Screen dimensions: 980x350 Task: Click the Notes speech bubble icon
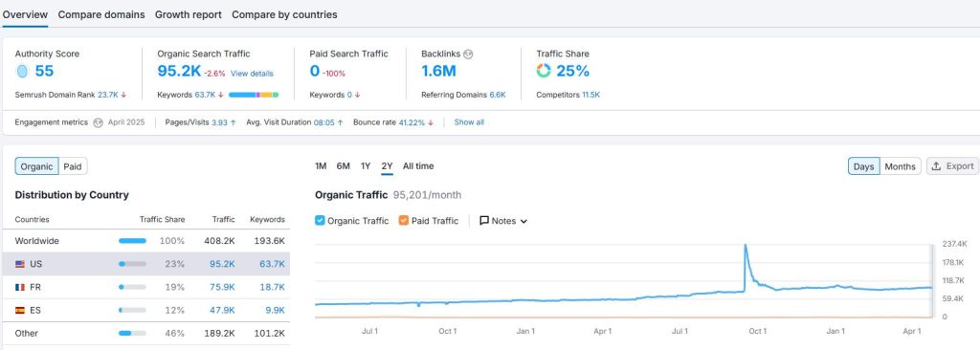tap(484, 221)
